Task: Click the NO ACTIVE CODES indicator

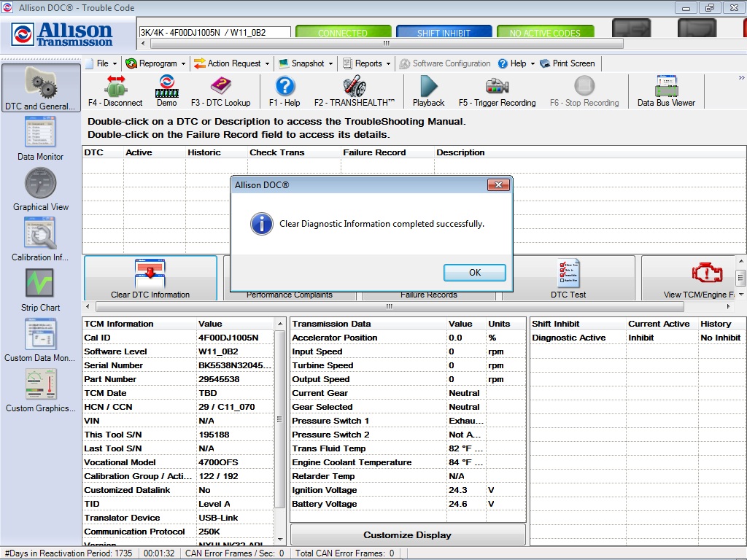Action: [545, 31]
